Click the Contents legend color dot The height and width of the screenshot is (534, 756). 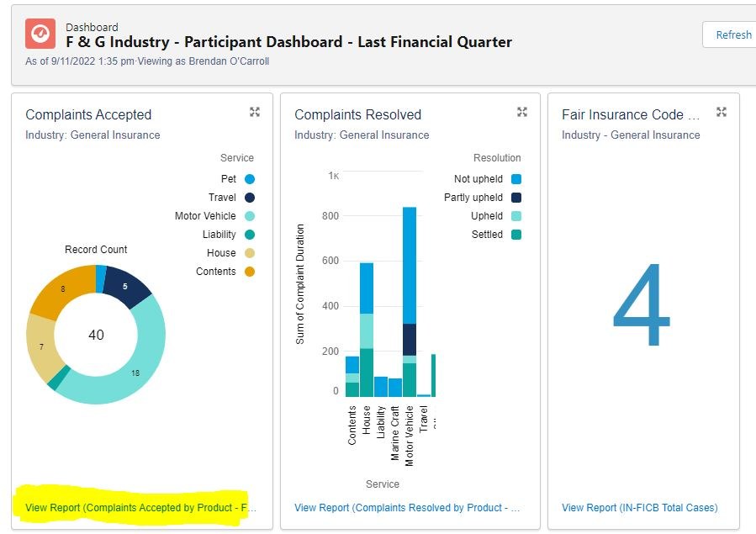(250, 272)
